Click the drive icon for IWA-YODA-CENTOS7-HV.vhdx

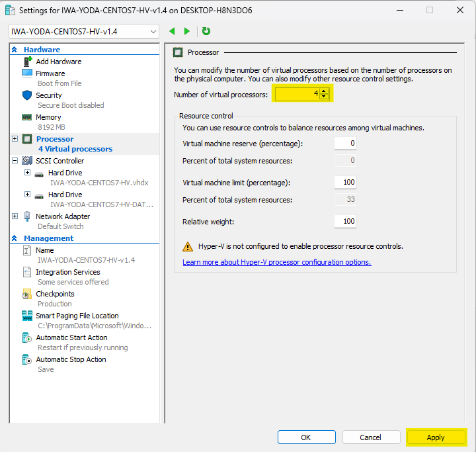pos(39,175)
